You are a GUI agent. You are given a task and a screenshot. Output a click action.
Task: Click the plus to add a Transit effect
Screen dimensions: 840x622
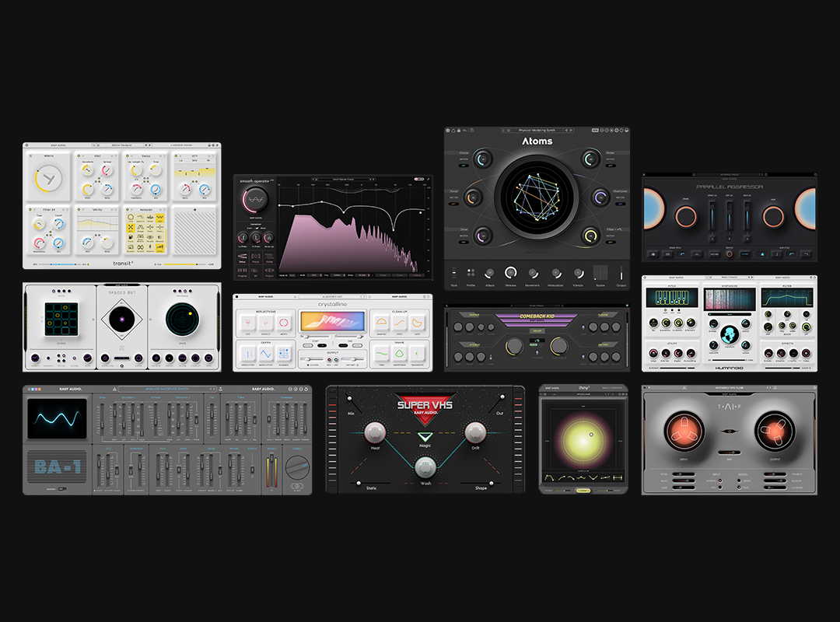[x=195, y=209]
